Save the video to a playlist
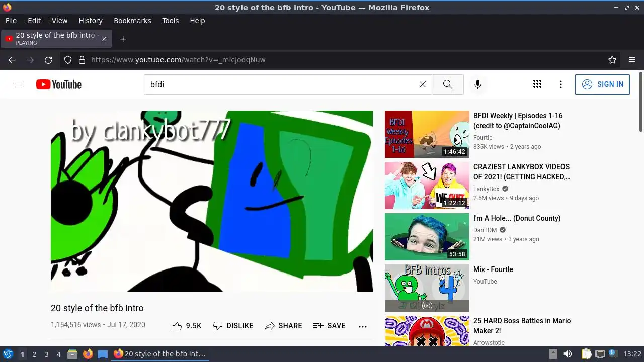This screenshot has height=362, width=644. (329, 326)
